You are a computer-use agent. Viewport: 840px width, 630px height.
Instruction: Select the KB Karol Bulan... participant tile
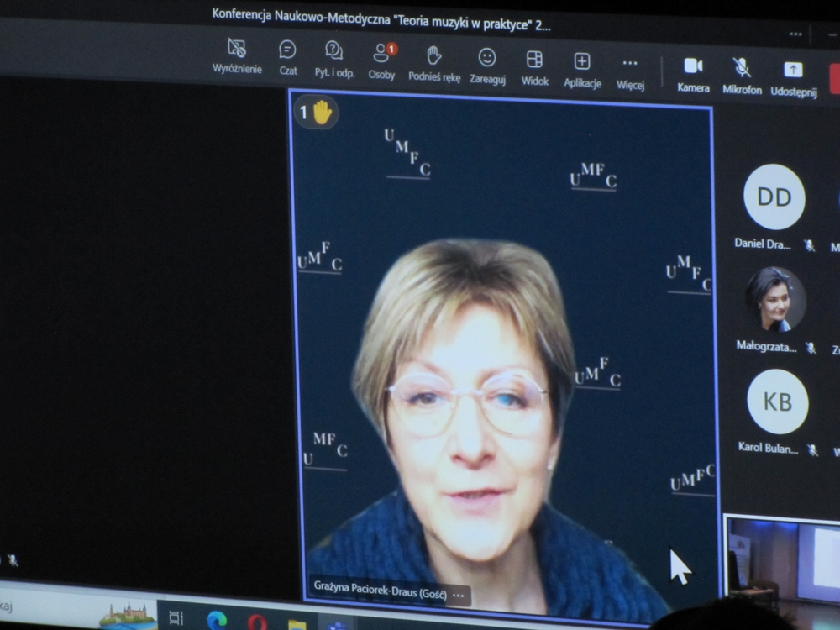pos(777,402)
